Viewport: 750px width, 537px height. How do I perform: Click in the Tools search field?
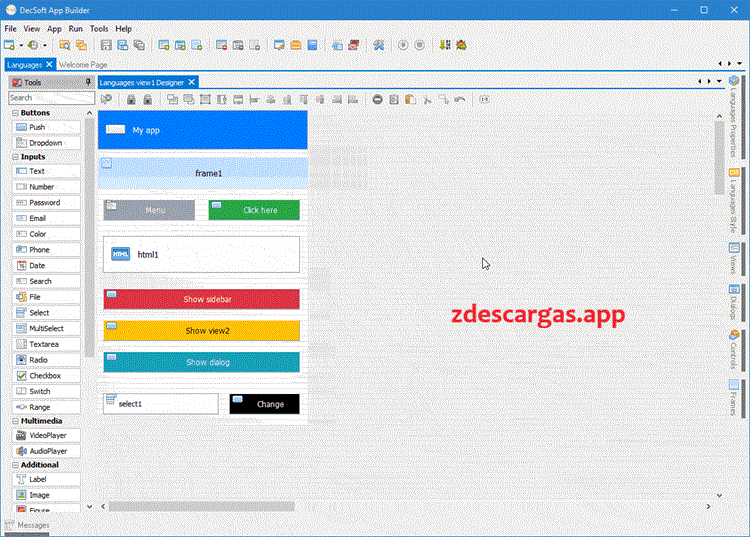point(51,98)
